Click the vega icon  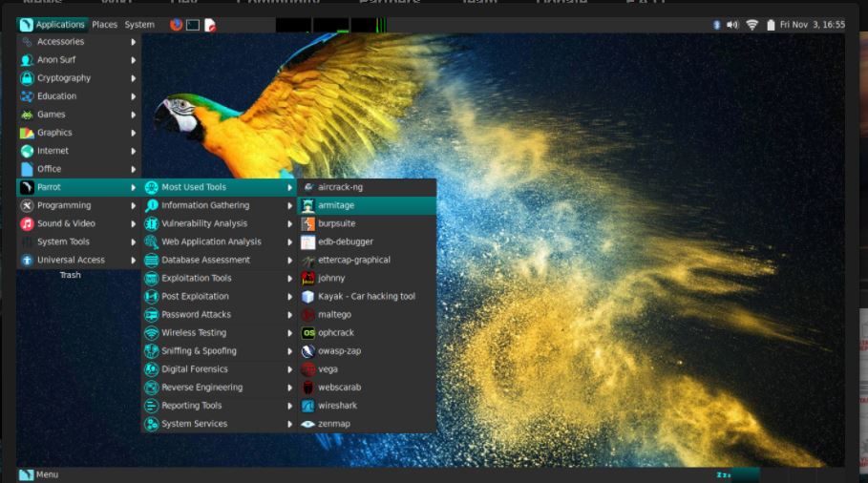[307, 369]
